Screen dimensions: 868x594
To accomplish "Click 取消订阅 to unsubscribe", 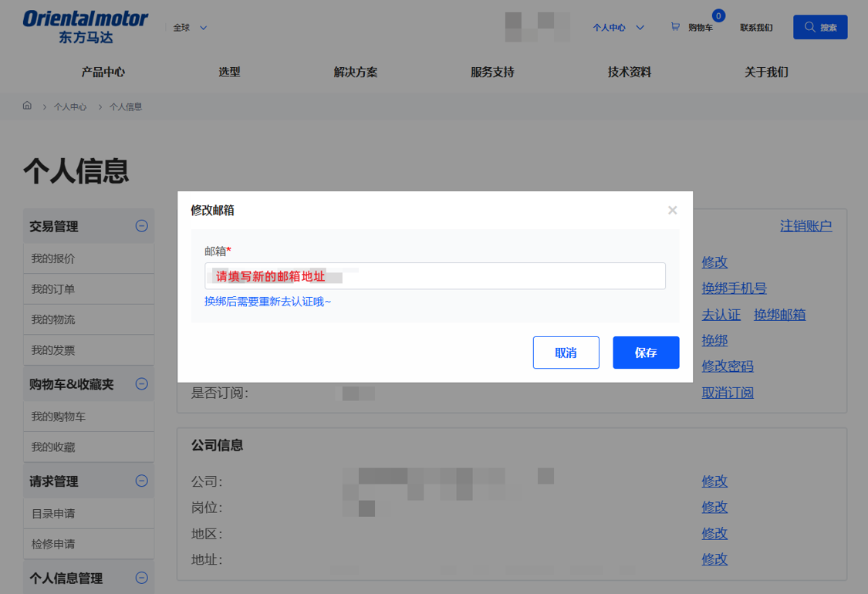I will 727,392.
